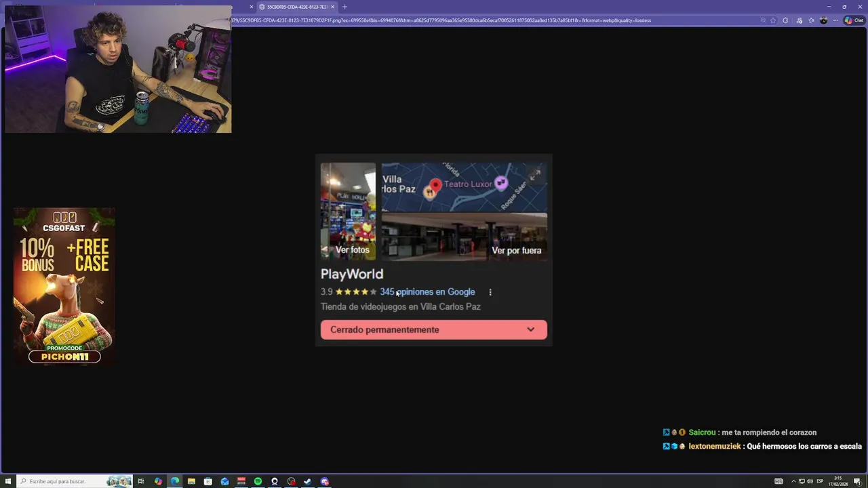
Task: Show hidden system tray icons
Action: [793, 481]
